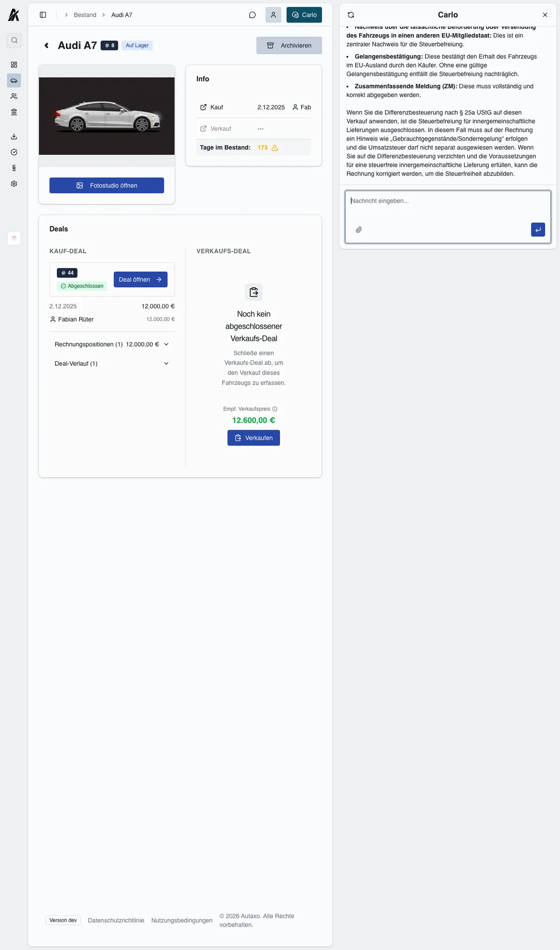Click the #8 vehicle ID badge
The image size is (560, 950).
click(109, 46)
